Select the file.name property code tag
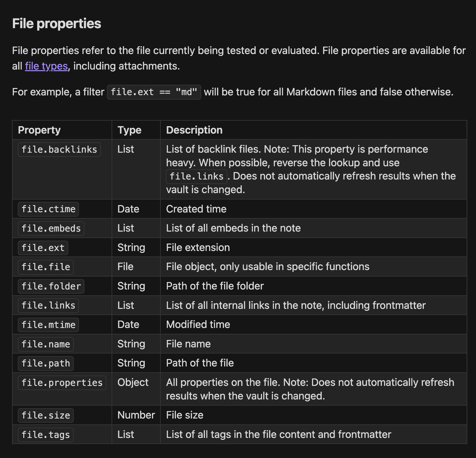Screen dimensions: 476x458 [46, 344]
